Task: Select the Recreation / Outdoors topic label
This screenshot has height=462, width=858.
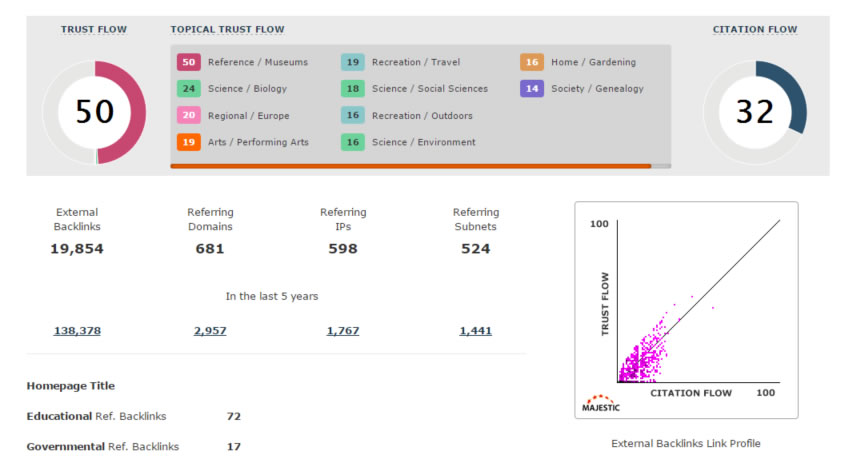Action: [422, 116]
